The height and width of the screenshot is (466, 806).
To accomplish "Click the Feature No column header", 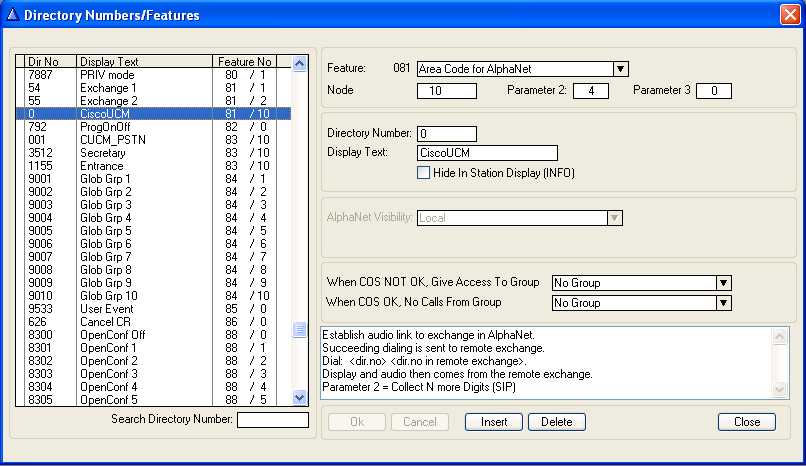I will [x=244, y=62].
